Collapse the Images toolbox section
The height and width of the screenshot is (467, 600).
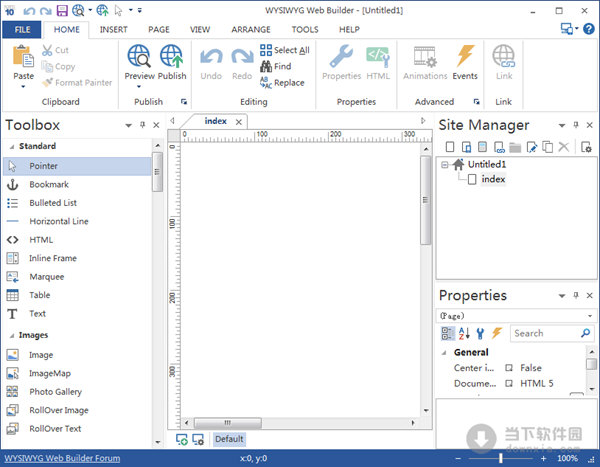[12, 336]
